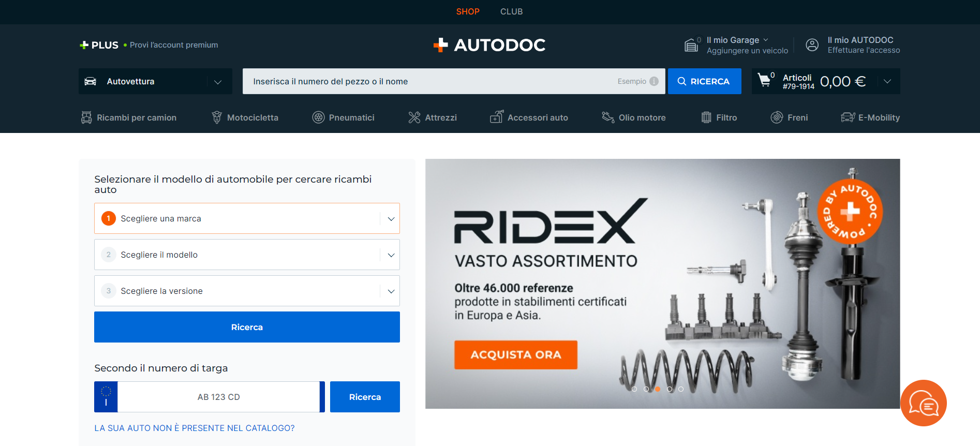Click the EU flag plate icon
Viewport: 980px width, 446px height.
point(106,397)
